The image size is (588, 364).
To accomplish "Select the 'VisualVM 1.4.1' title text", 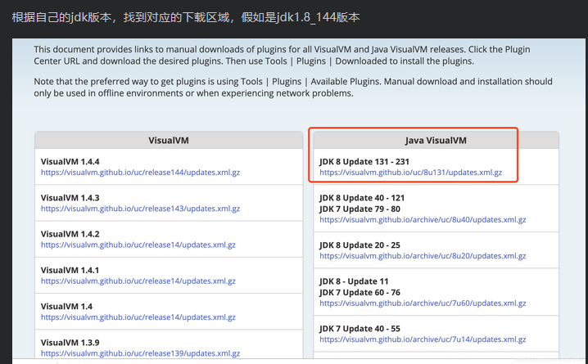I will (x=70, y=271).
